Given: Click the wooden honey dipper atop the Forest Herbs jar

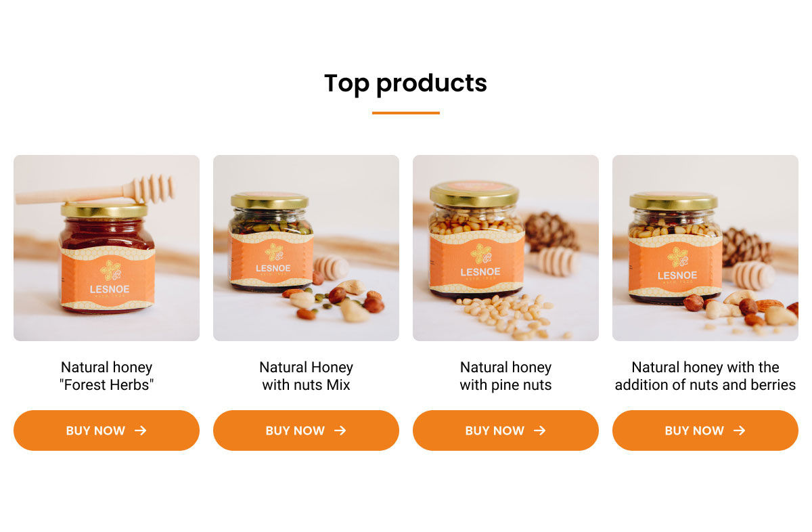Looking at the screenshot, I should 95,190.
